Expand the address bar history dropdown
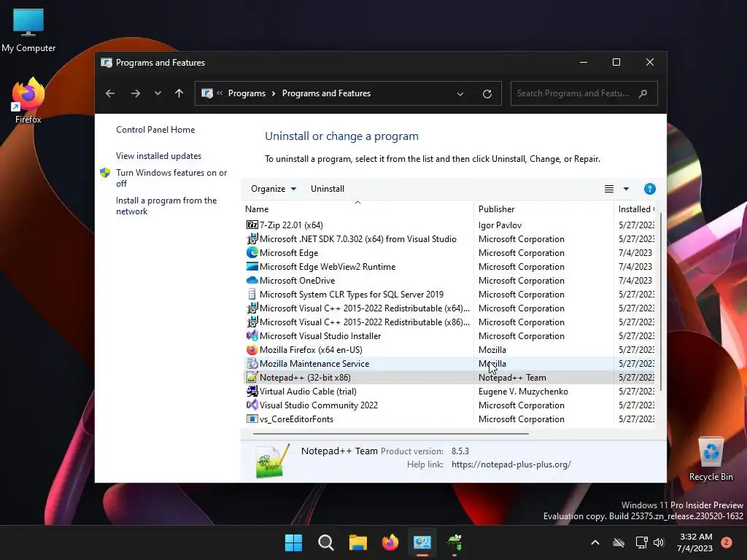This screenshot has width=747, height=560. click(460, 93)
